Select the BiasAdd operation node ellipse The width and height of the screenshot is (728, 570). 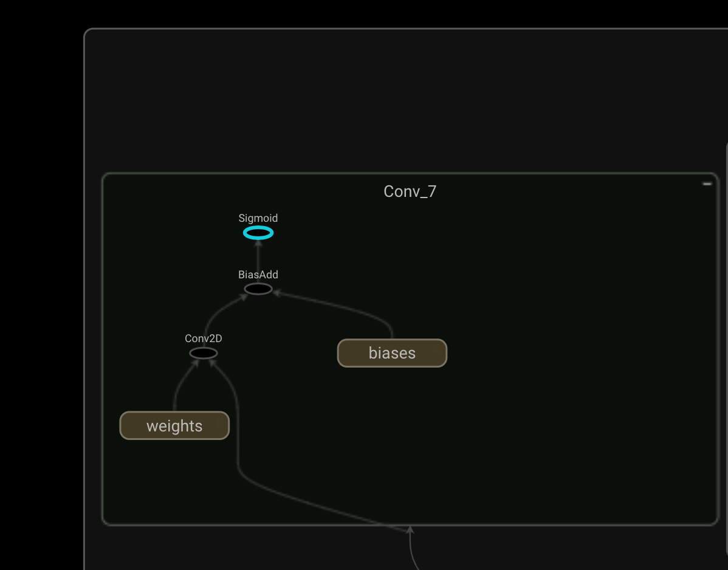coord(258,289)
